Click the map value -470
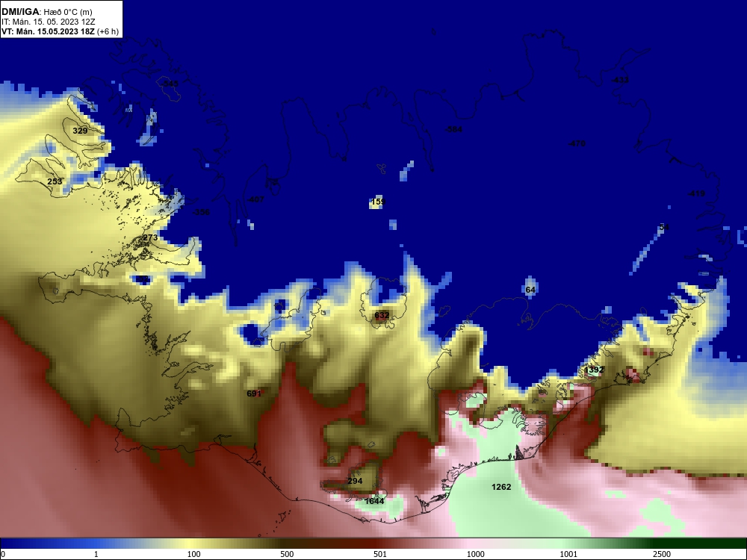The height and width of the screenshot is (560, 747). (x=577, y=143)
